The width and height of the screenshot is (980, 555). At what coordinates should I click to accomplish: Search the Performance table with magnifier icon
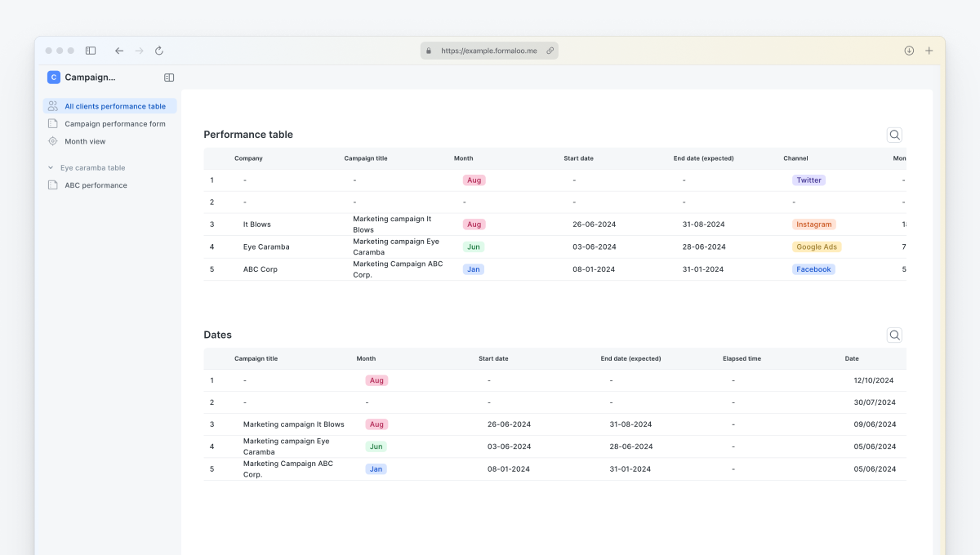894,135
